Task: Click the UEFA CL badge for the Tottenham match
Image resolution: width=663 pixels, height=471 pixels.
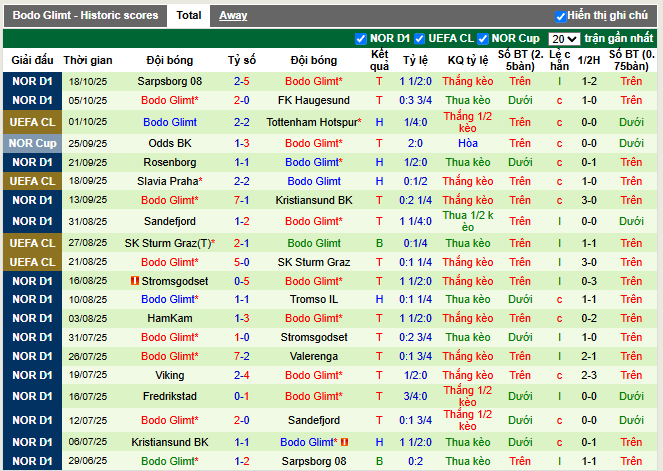Action: 32,122
